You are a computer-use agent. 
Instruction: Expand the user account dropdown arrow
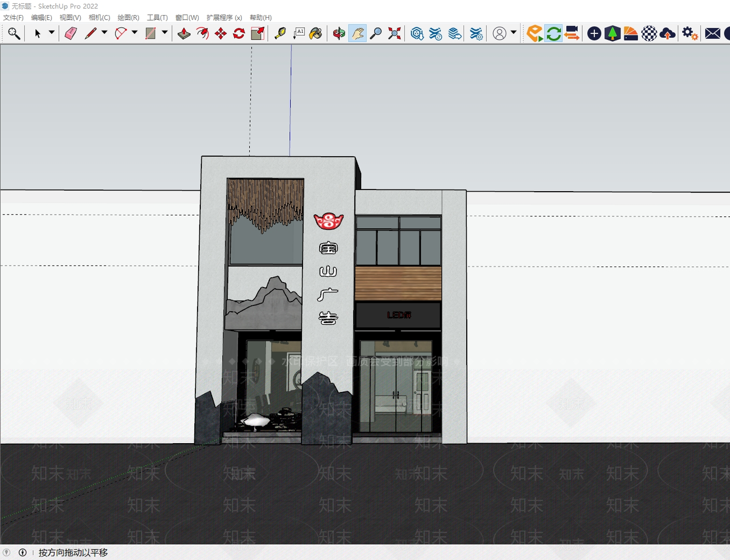tap(514, 32)
